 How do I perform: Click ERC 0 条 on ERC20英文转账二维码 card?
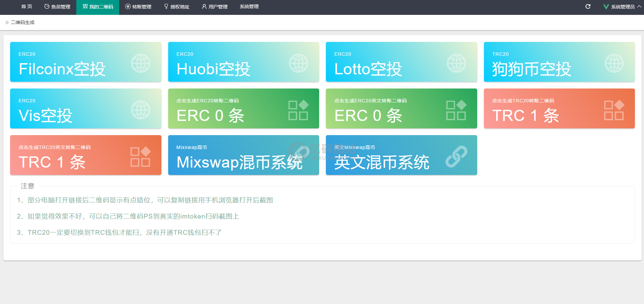(368, 116)
